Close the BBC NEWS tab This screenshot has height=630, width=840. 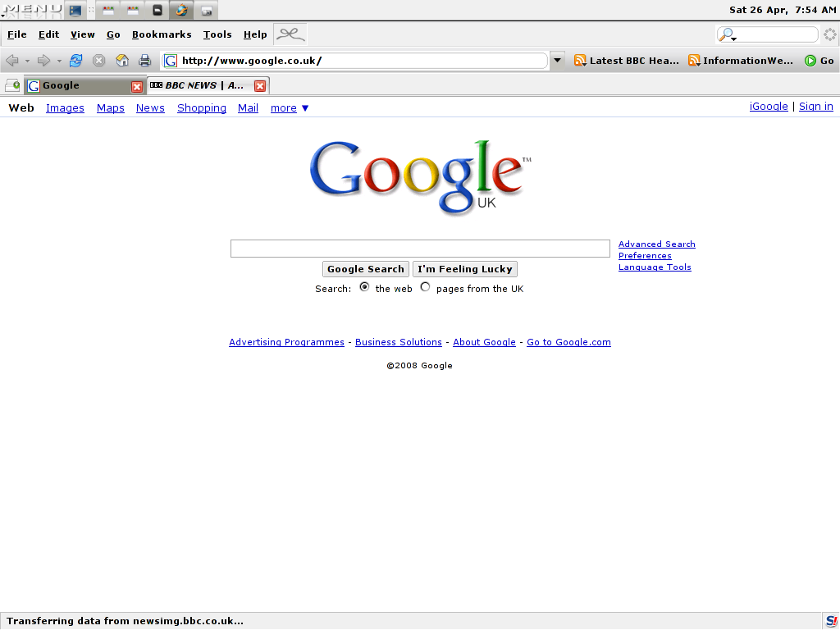tap(260, 85)
